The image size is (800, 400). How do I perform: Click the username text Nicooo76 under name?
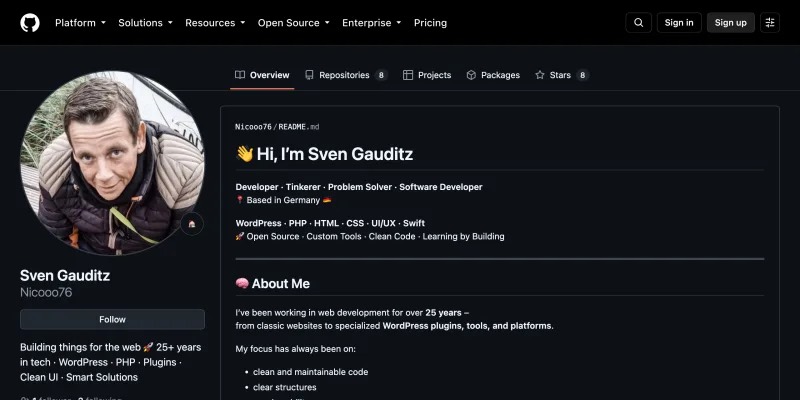tap(46, 292)
